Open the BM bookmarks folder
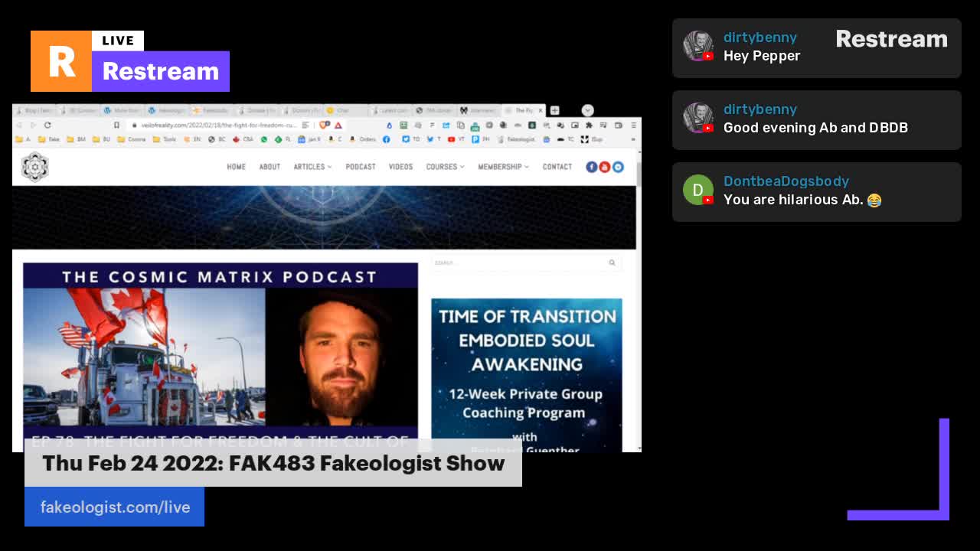Viewport: 980px width, 551px height. [77, 139]
